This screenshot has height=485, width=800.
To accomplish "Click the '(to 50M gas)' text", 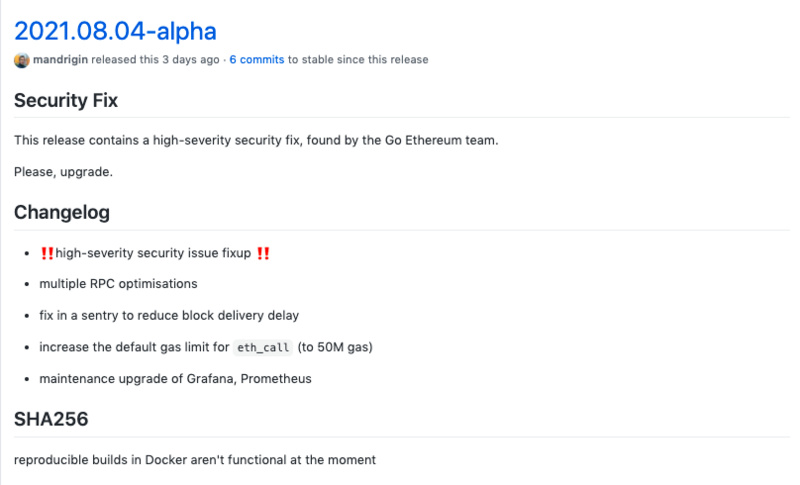I will pos(335,347).
